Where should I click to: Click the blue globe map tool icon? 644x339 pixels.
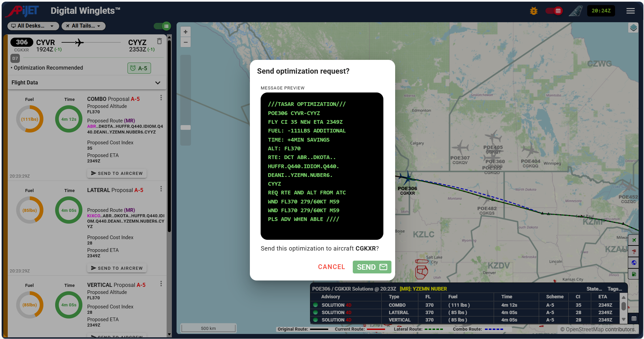click(634, 263)
